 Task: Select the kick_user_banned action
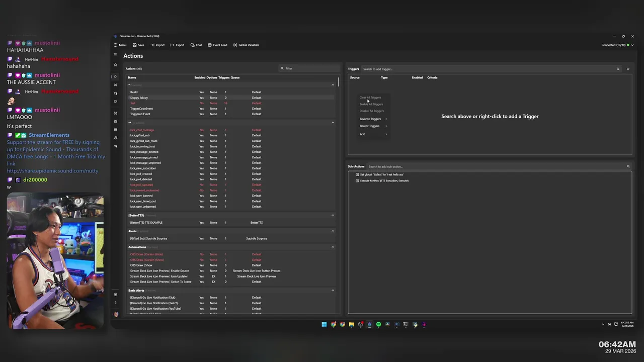tap(231, 196)
